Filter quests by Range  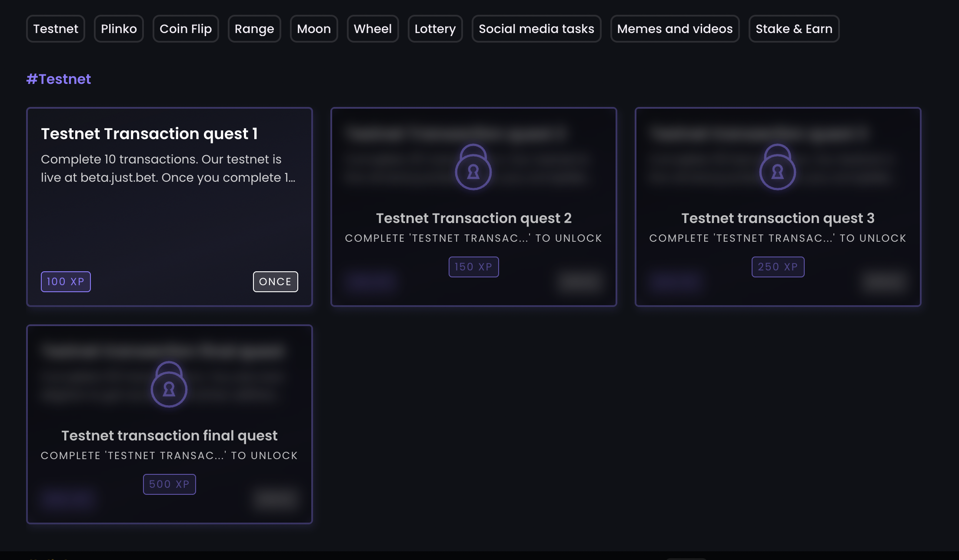254,29
